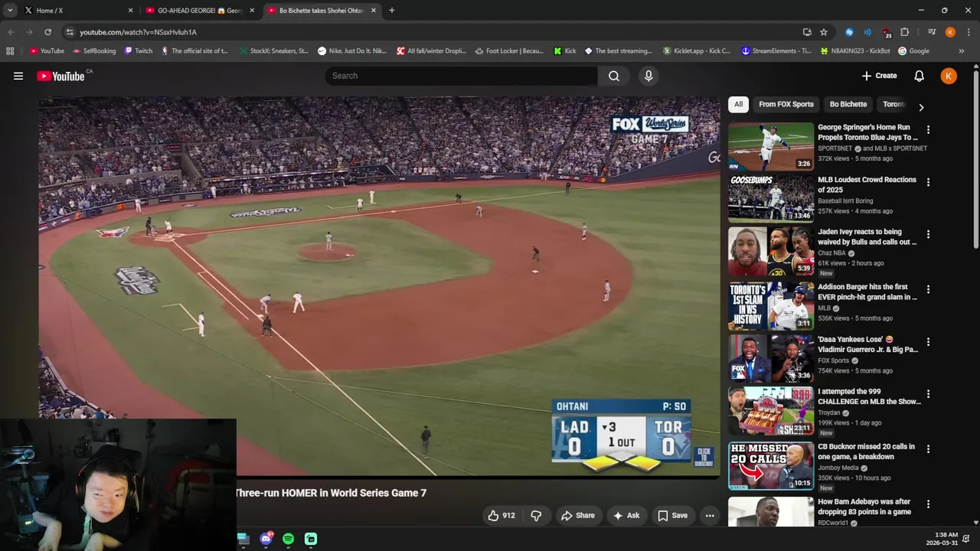
Task: Open the SelfBooking bookmark
Action: tap(94, 51)
